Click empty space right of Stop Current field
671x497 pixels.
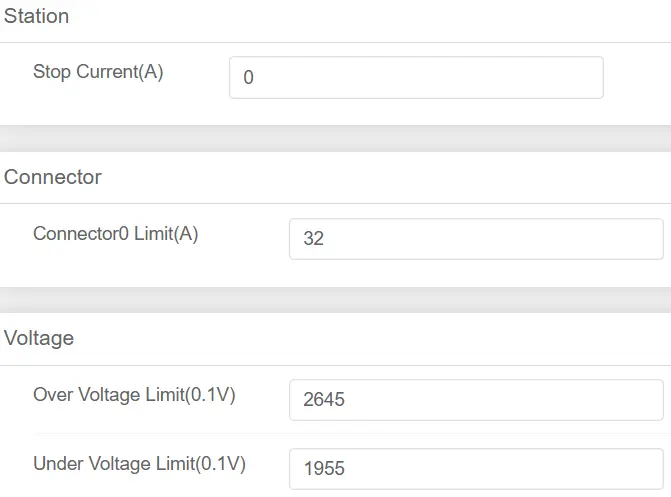[x=637, y=78]
